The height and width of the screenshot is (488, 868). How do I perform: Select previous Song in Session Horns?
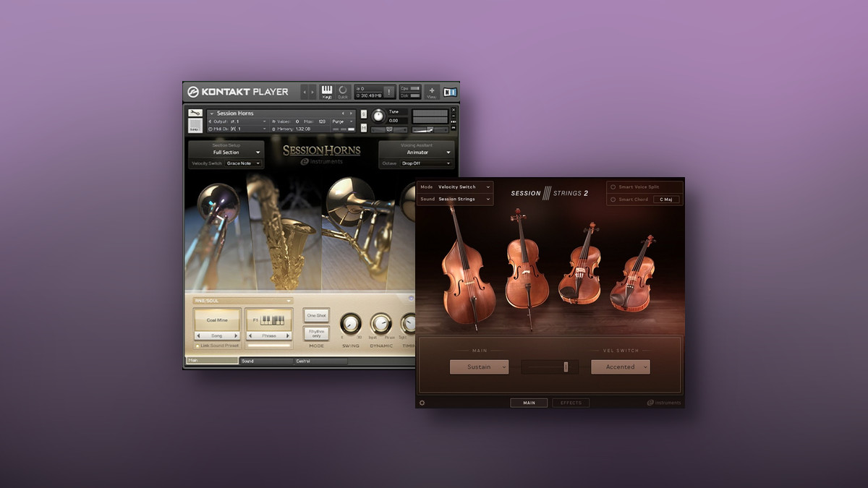pos(198,336)
